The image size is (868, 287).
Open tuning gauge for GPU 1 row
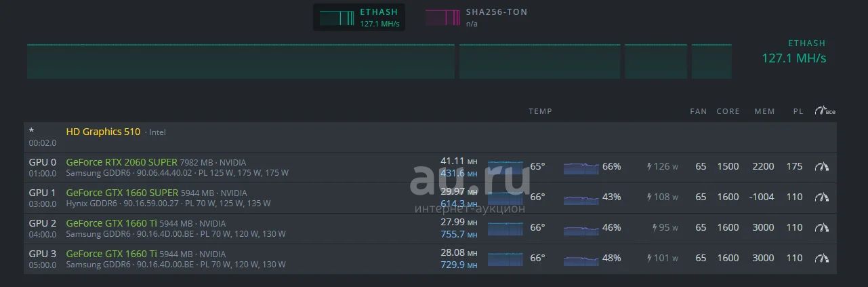click(822, 197)
